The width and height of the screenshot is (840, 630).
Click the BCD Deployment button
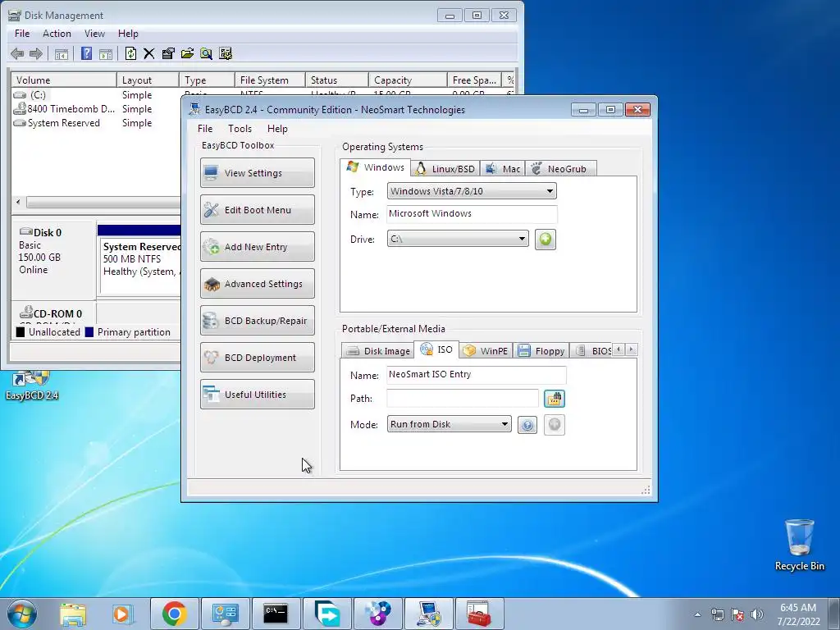pos(258,358)
